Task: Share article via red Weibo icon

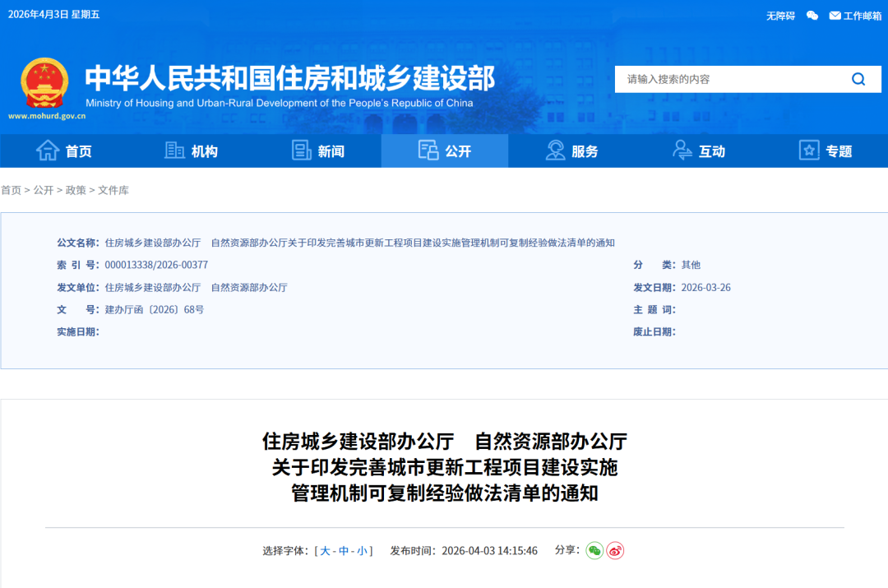Action: tap(615, 551)
